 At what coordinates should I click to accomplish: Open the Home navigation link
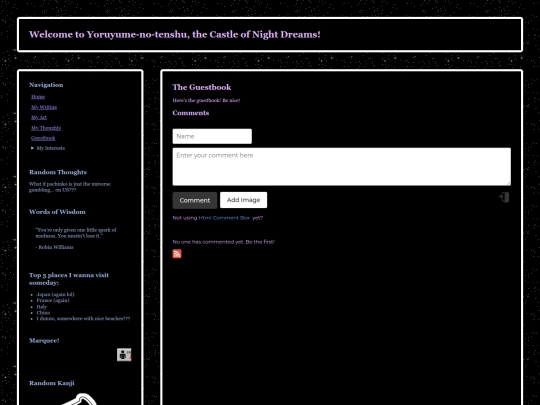(x=38, y=97)
